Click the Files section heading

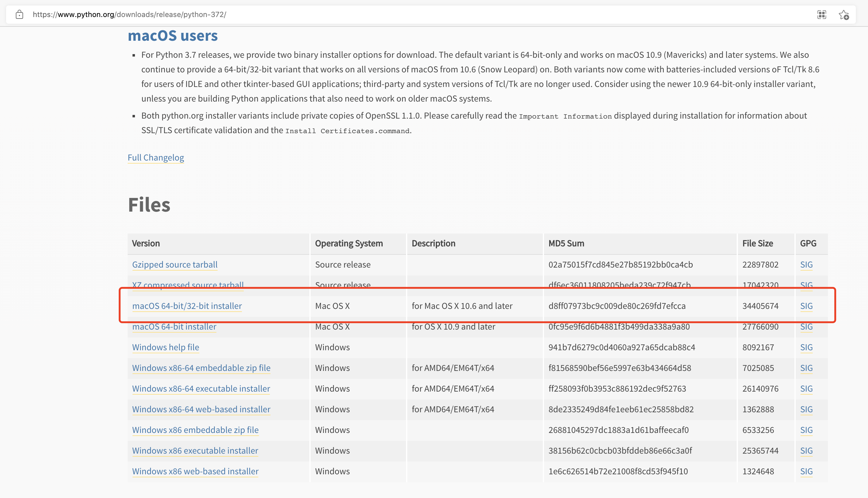pos(149,205)
